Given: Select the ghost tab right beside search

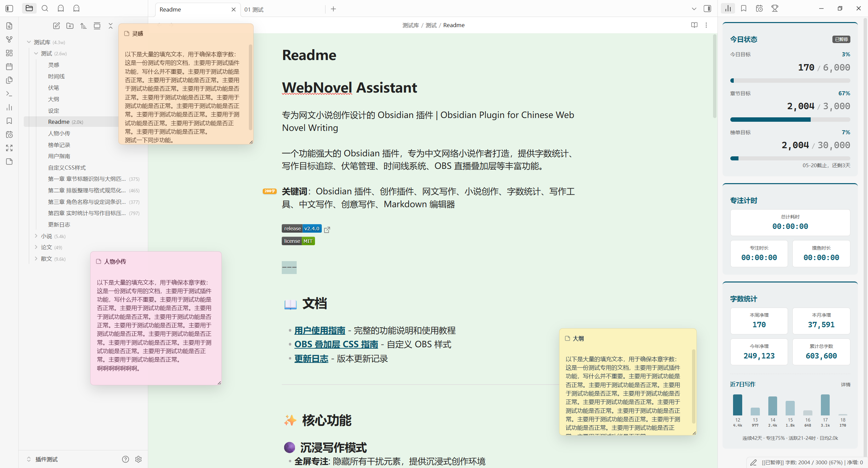Looking at the screenshot, I should [61, 8].
